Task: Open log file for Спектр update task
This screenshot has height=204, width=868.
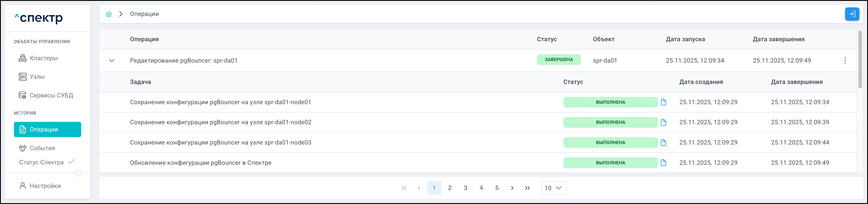Action: (664, 163)
